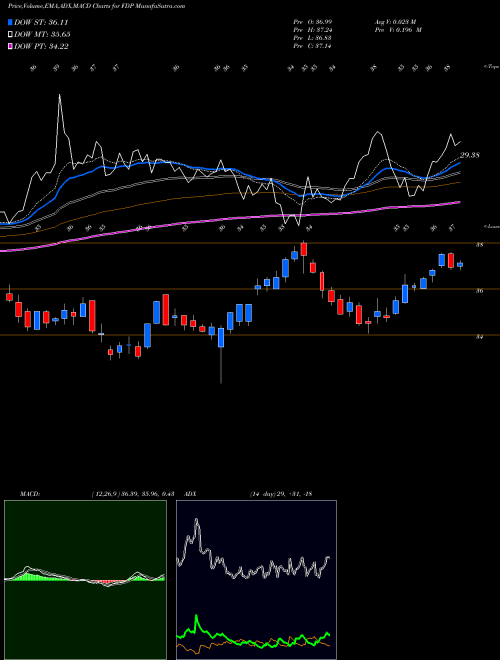
Task: Click the '<Tops' marker label
Action: [x=491, y=67]
